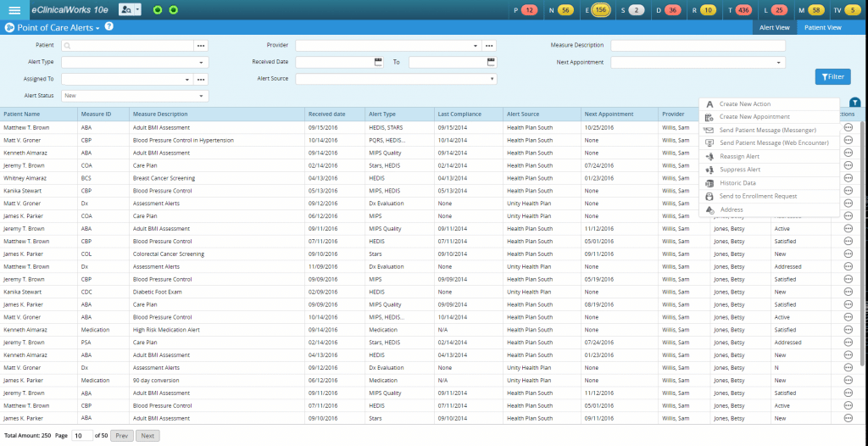The height and width of the screenshot is (446, 868).
Task: Switch to the Alert View tab
Action: tap(775, 27)
